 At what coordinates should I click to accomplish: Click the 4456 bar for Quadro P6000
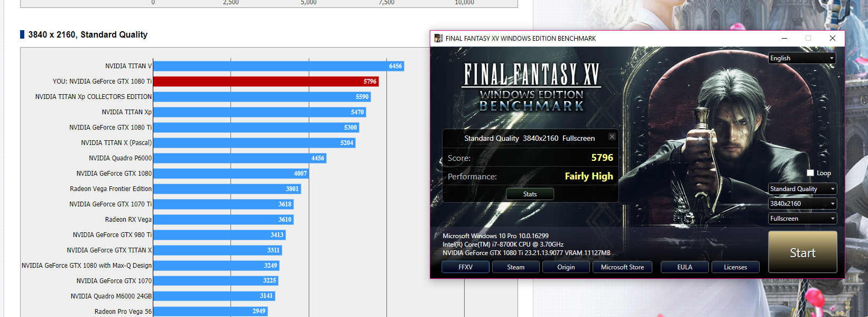[240, 158]
